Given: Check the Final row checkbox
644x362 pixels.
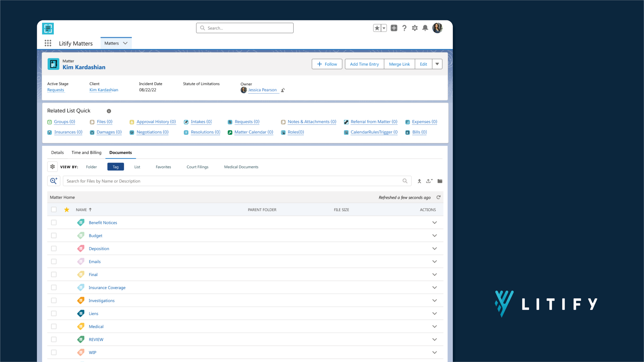Looking at the screenshot, I should (x=54, y=274).
